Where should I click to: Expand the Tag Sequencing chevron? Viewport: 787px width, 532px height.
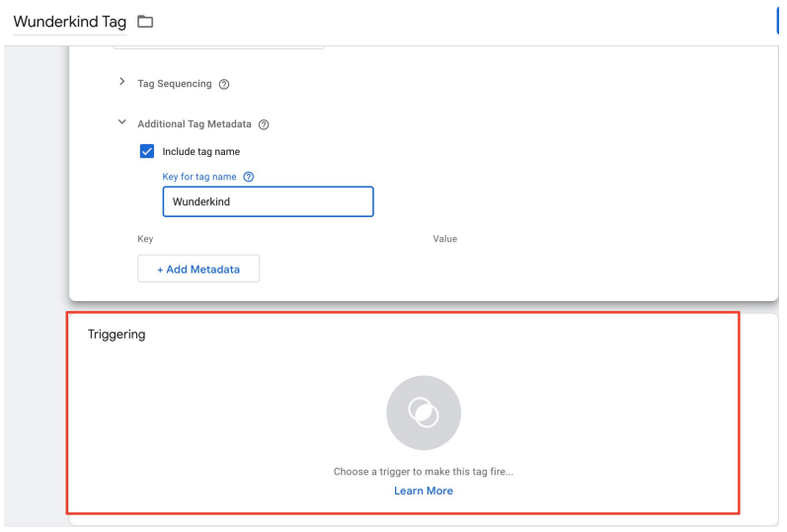pos(122,81)
